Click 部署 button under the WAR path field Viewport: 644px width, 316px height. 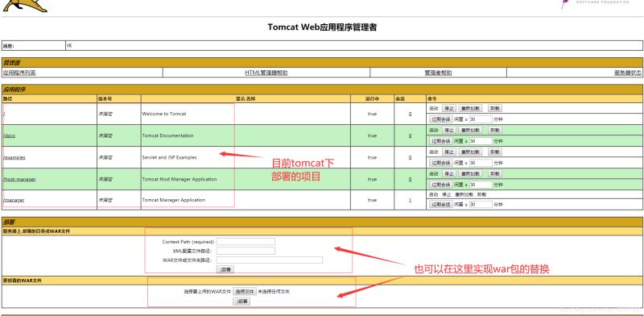point(225,269)
